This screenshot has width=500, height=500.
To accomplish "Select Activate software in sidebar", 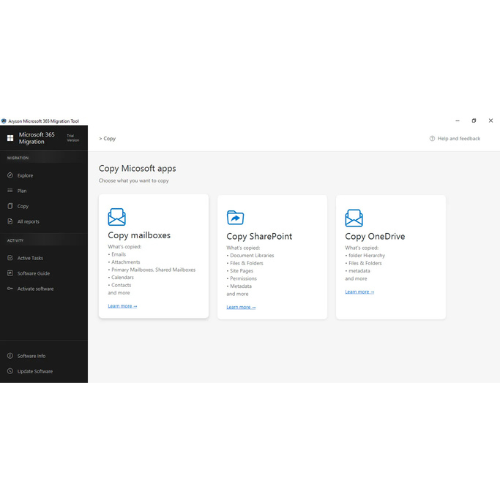I will (35, 289).
